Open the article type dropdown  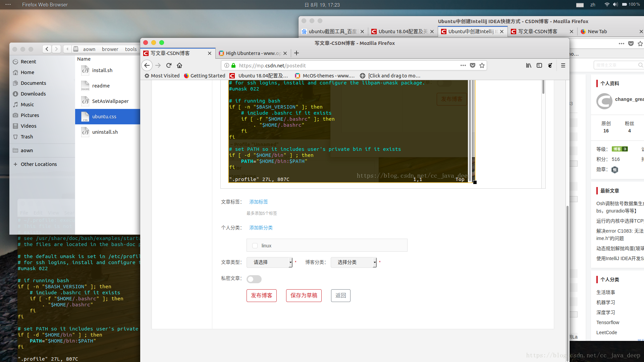coord(270,262)
